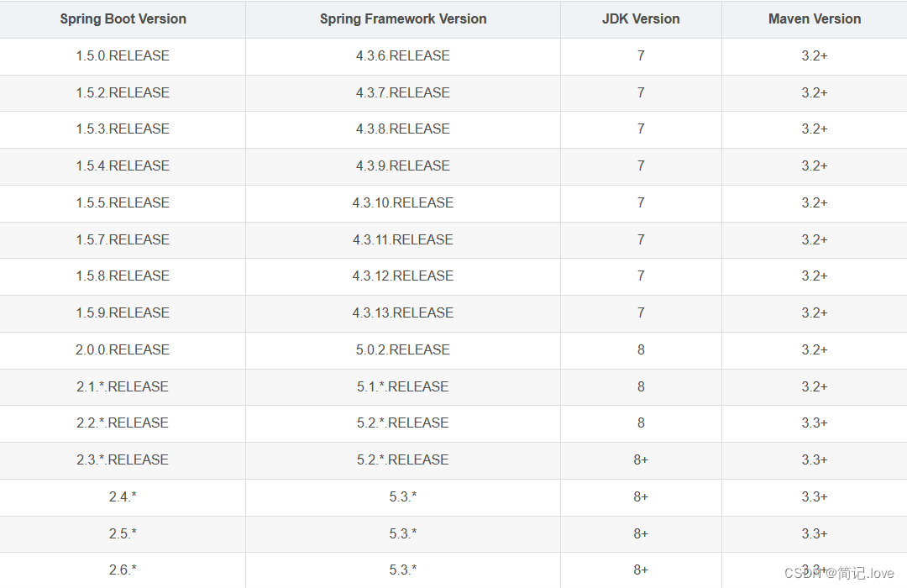Screen dimensions: 907x588
Task: Click framework 5.2.*.RELEASE in the 2.2.* row
Action: (403, 423)
